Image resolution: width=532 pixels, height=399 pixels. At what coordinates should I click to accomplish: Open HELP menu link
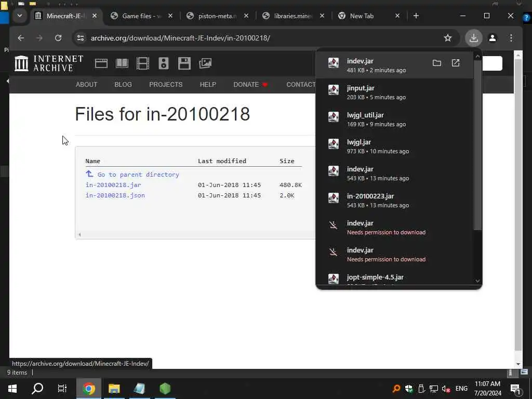tap(208, 85)
